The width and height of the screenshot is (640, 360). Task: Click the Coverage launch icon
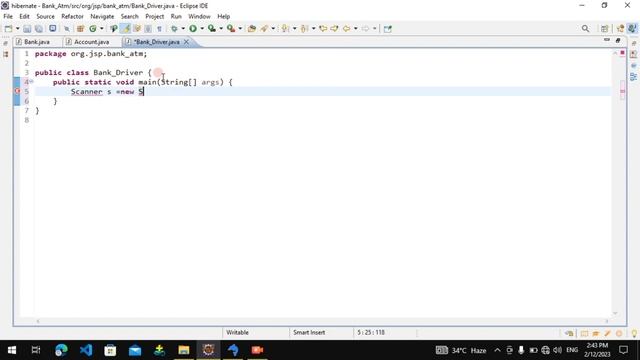click(212, 29)
